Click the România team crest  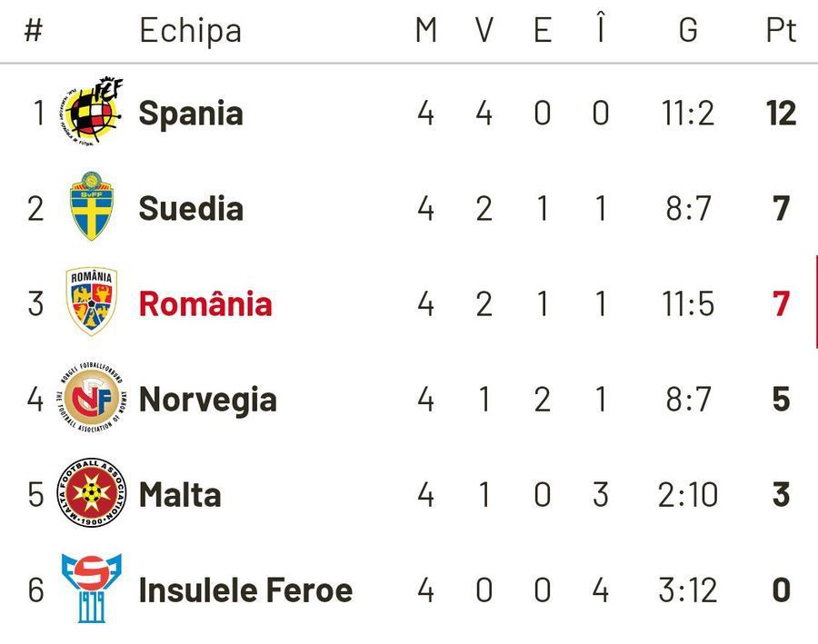[93, 302]
